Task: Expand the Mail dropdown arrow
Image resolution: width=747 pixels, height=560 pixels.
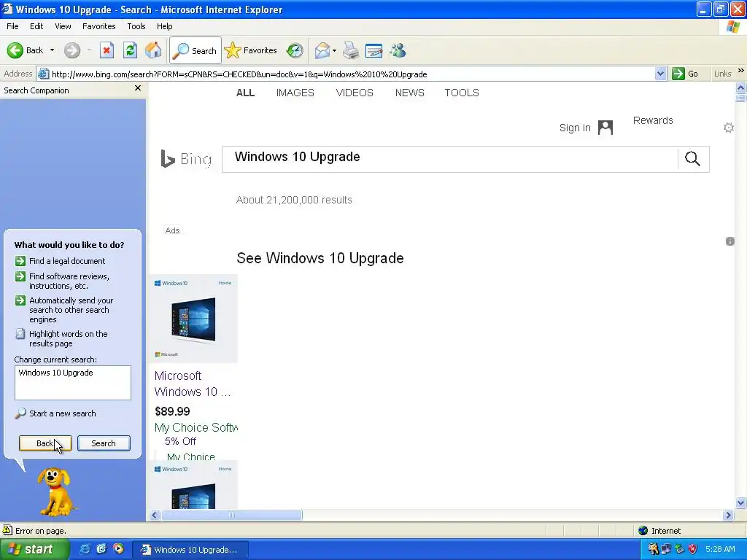Action: point(334,50)
